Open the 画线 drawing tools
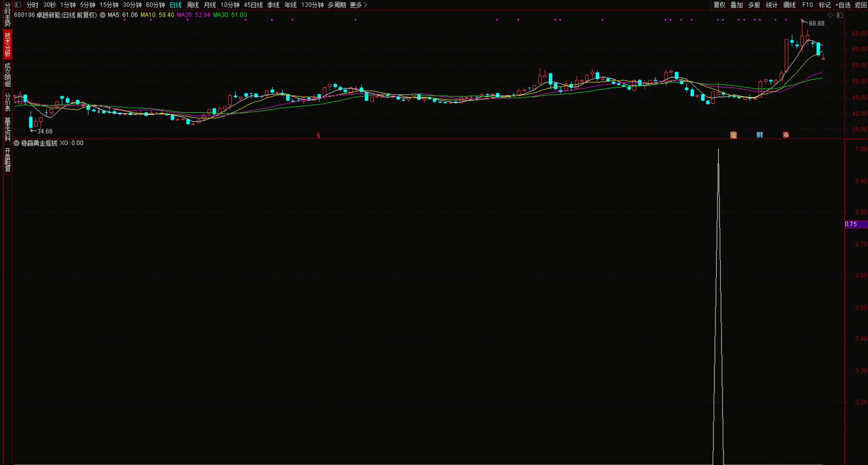 (789, 5)
